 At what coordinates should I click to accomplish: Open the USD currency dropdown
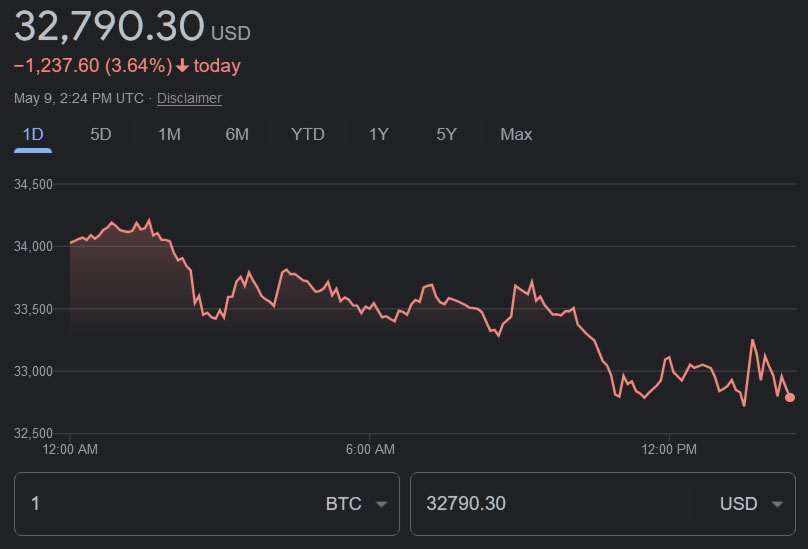pos(751,504)
